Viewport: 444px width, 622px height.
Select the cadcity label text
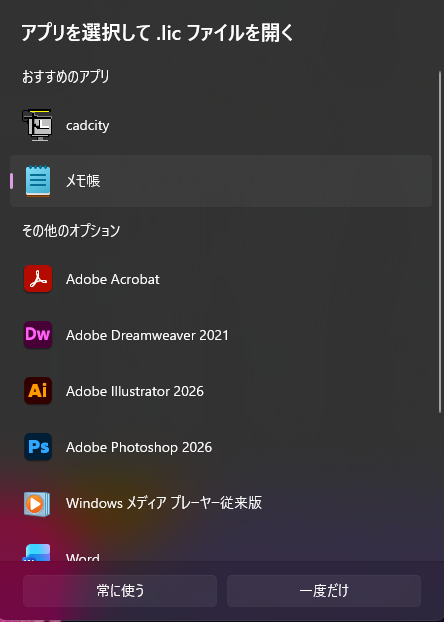coord(87,125)
